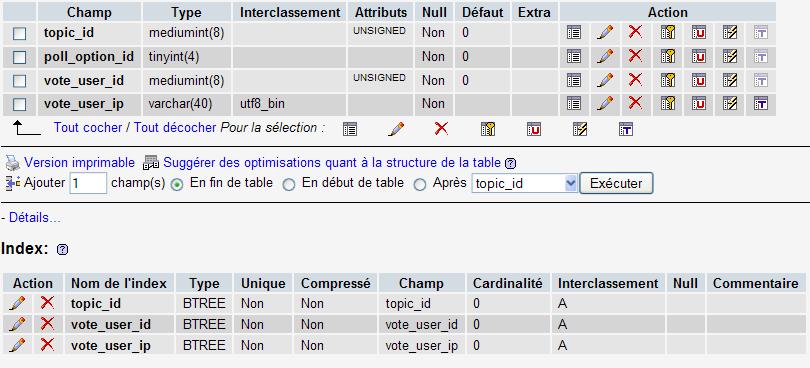810x368 pixels.
Task: Click the pencil edit icon for topic_id field
Action: pyautogui.click(x=605, y=33)
